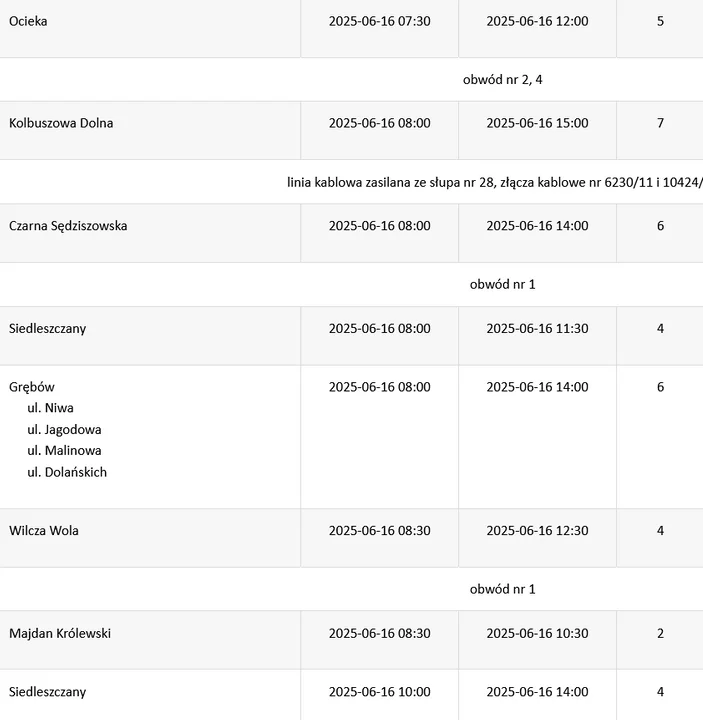
Task: Click the cable line note mentioning słup nr 28
Action: coord(494,182)
